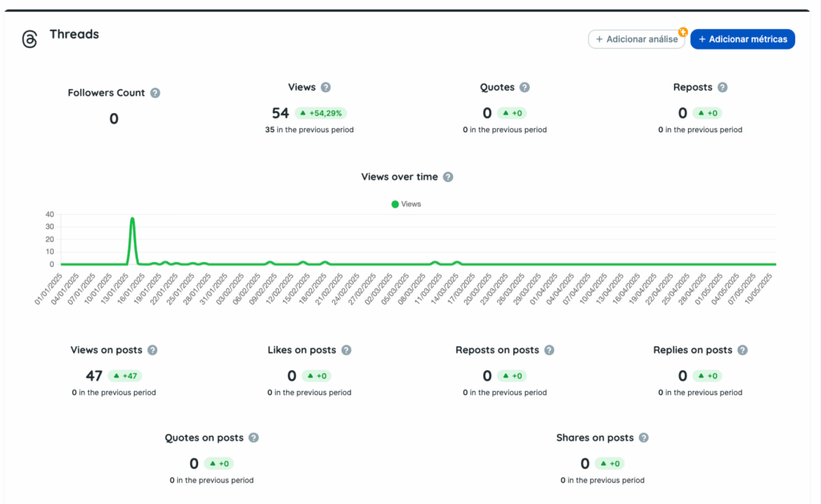
Task: Open the Reposts help tooltip icon
Action: pos(722,87)
